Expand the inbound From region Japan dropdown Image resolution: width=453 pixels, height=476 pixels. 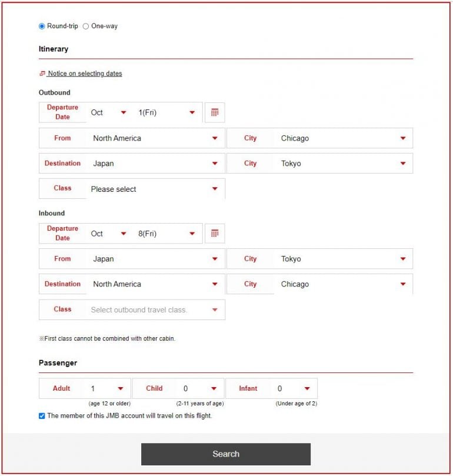155,259
